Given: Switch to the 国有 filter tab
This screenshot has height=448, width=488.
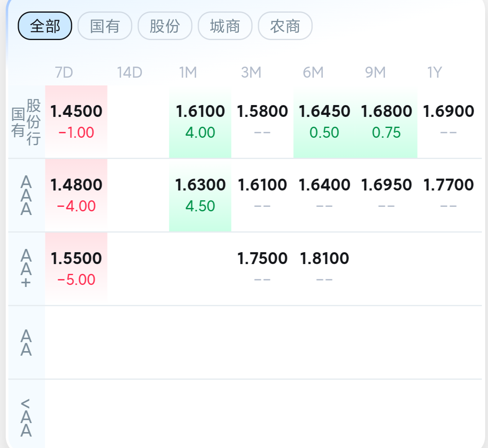Looking at the screenshot, I should point(105,26).
